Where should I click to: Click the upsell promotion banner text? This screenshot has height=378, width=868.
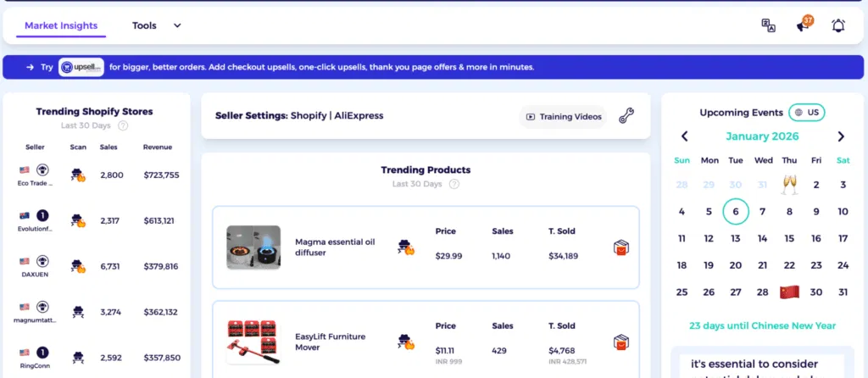(321, 68)
